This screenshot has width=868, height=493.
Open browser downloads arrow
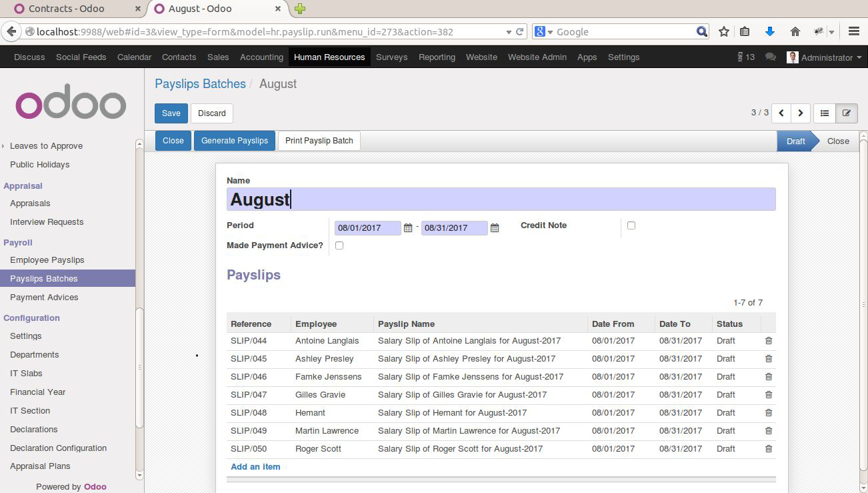[770, 31]
